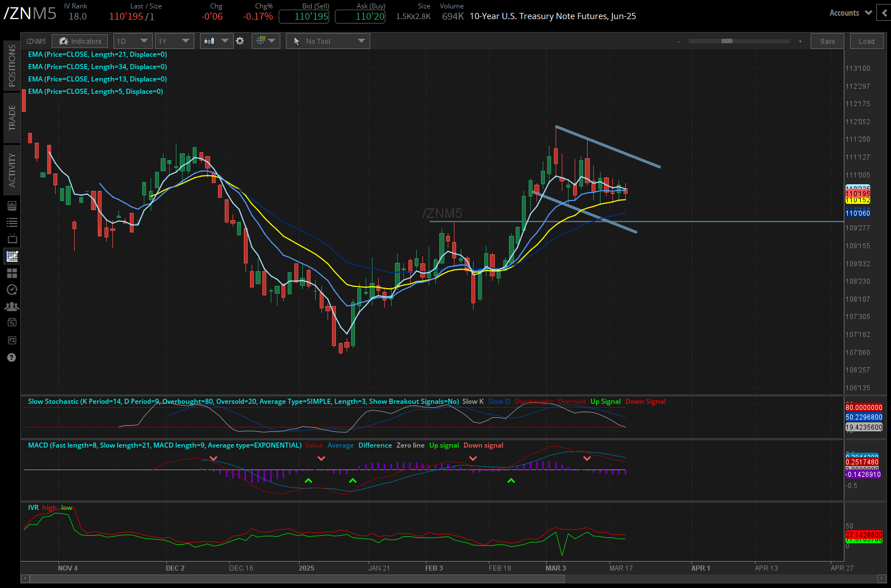Click the /ZNM5 chart symbol field
Viewport: 891px width, 588px height.
click(x=36, y=41)
